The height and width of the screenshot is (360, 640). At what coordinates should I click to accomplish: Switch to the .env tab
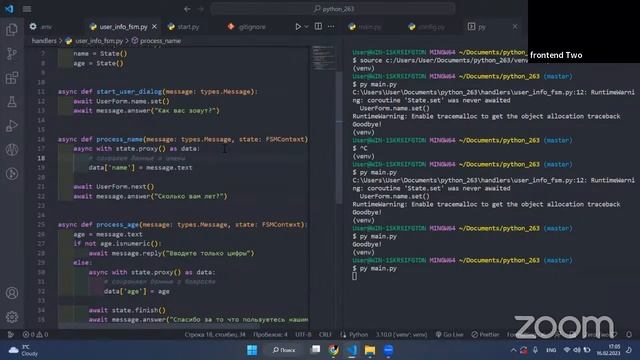[x=41, y=27]
